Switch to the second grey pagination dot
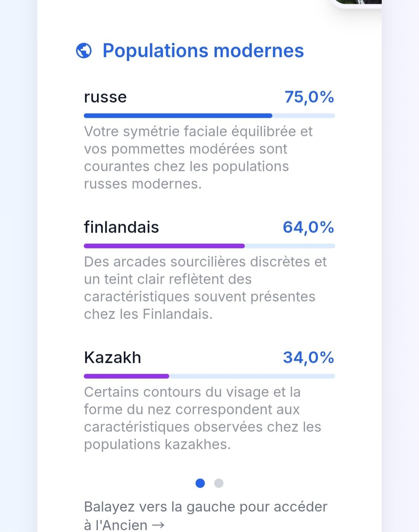Viewport: 419px width, 532px height. [219, 483]
